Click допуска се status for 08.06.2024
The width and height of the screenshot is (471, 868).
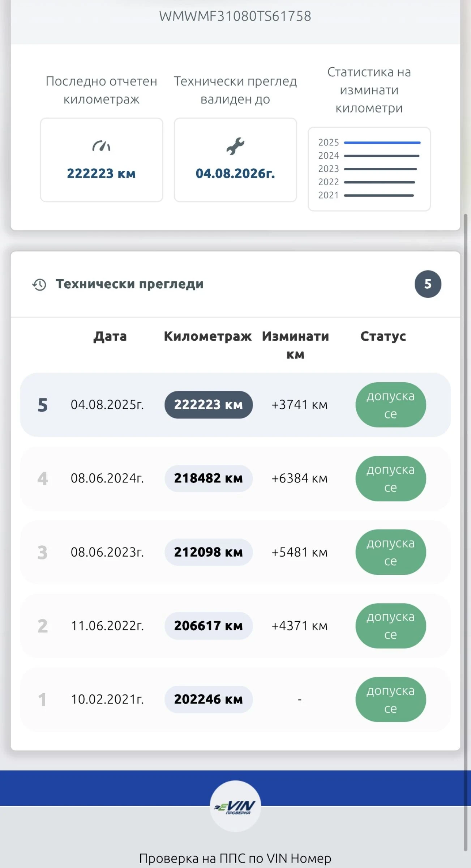[x=390, y=478]
